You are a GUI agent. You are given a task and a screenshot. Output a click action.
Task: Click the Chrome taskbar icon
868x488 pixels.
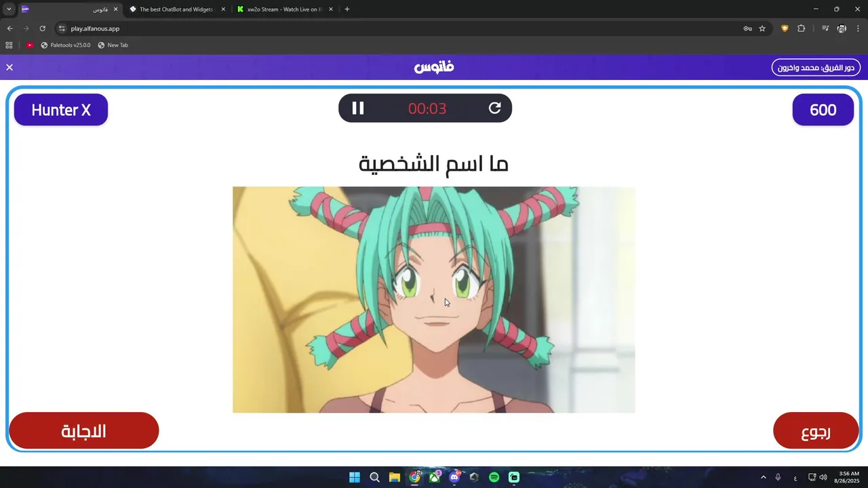coord(414,477)
